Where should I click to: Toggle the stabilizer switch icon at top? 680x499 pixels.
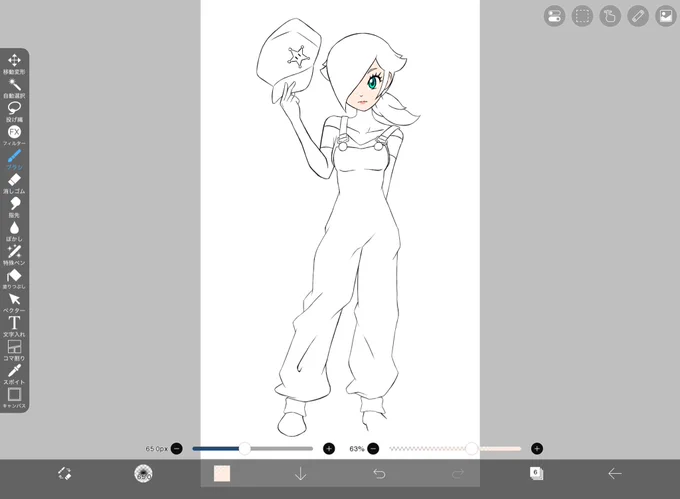point(554,16)
